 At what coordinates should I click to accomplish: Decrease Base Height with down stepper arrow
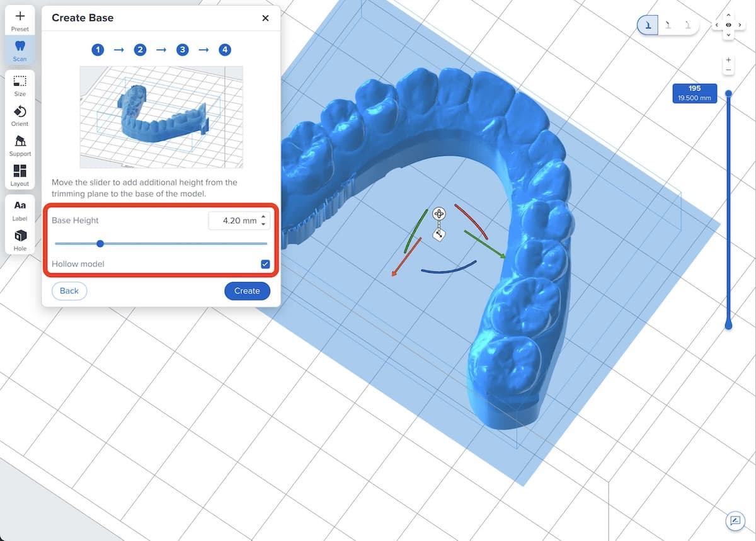coord(263,224)
